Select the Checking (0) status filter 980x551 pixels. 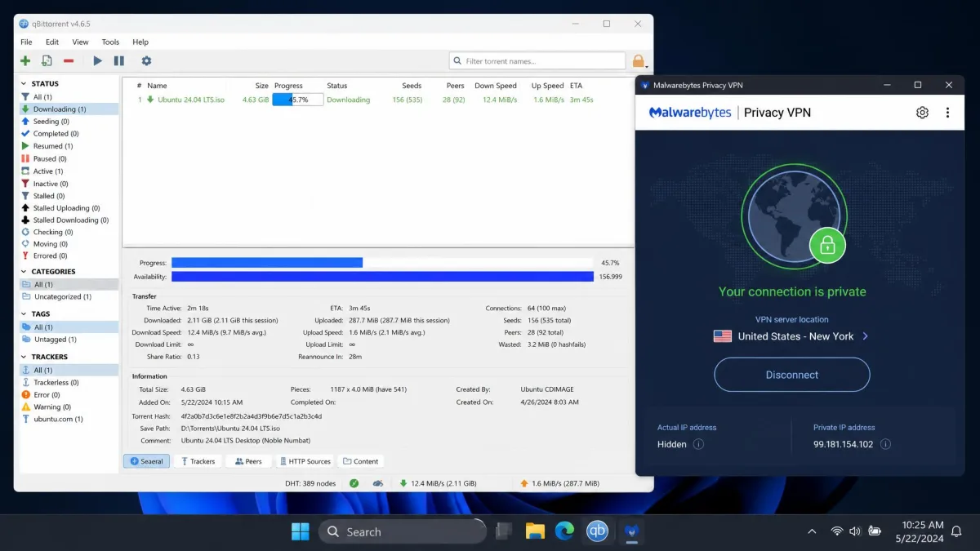pos(70,232)
